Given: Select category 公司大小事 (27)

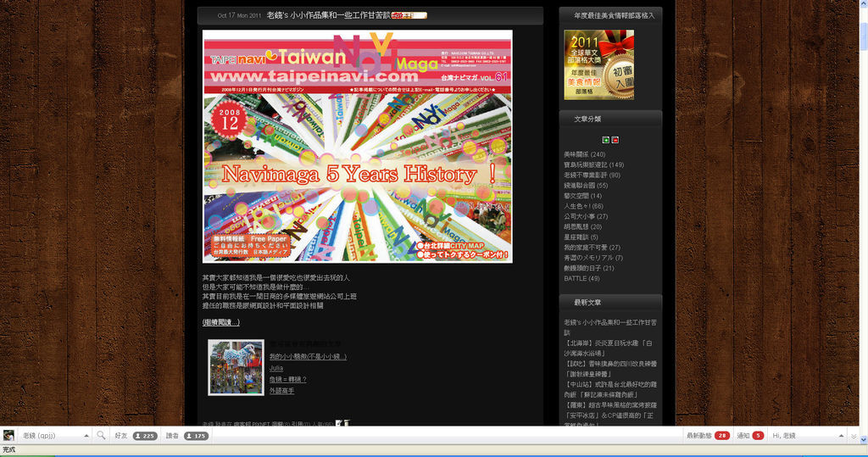Looking at the screenshot, I should [x=586, y=216].
